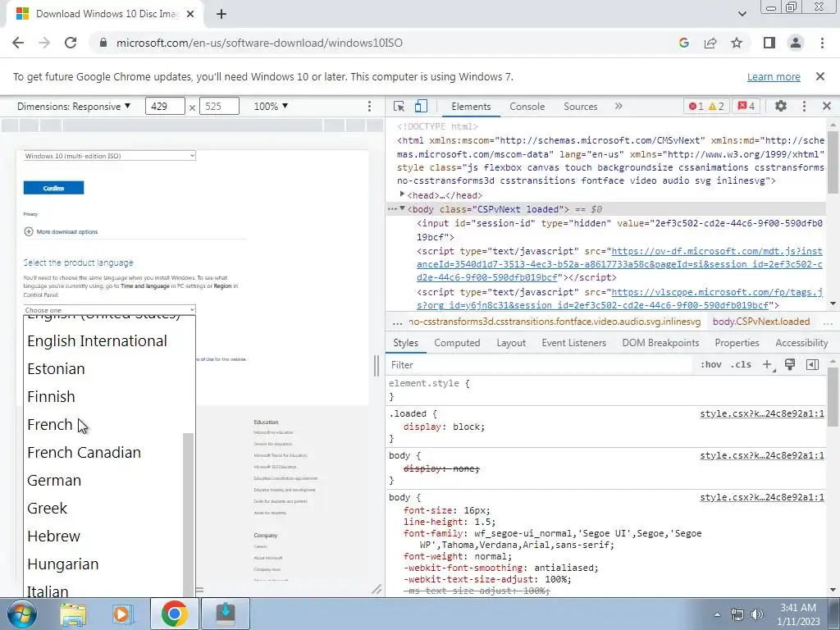840x630 pixels.
Task: Open the DevTools customize menu
Action: coord(804,106)
